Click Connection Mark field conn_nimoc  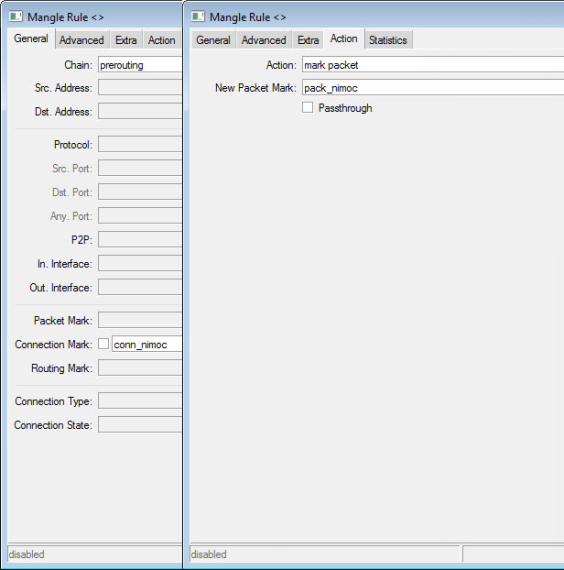pos(147,344)
